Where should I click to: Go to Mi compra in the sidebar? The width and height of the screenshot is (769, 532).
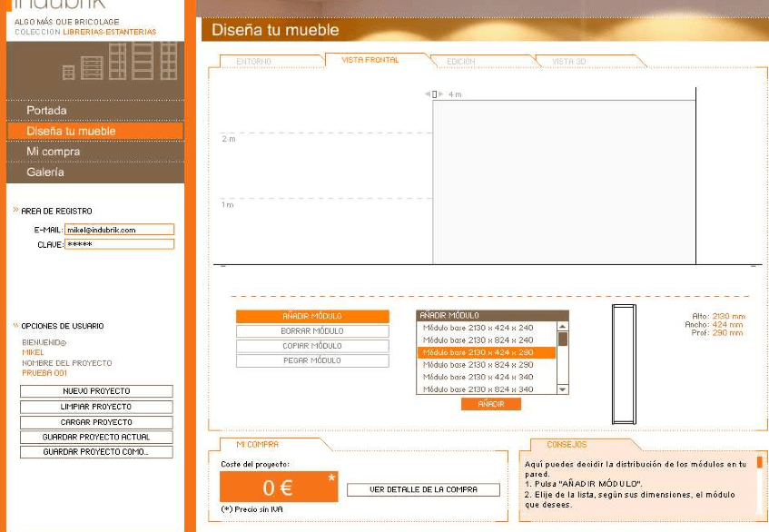tap(54, 152)
